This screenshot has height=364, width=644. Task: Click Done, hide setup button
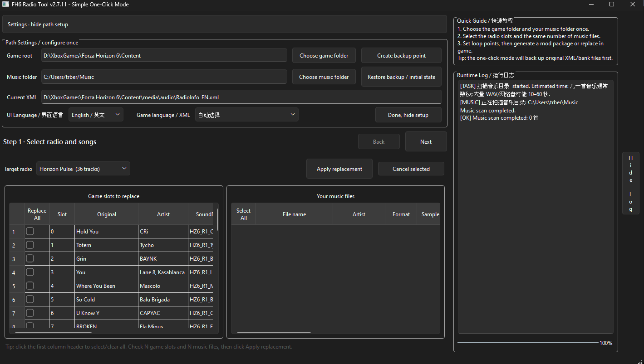click(x=408, y=115)
